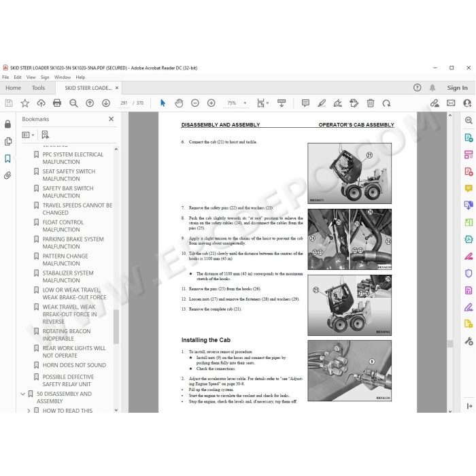476x476 pixels.
Task: Click the search tool in right pane
Action: pos(469,120)
